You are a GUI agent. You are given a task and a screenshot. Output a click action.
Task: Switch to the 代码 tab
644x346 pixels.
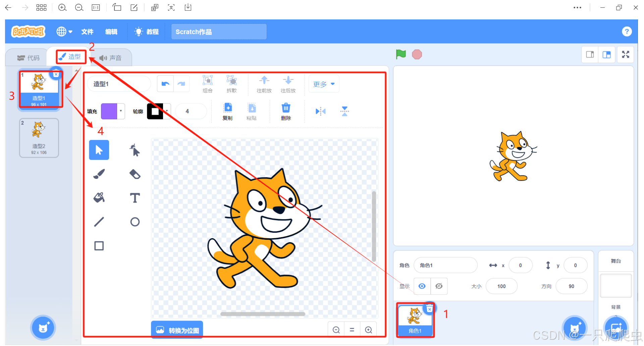click(28, 58)
